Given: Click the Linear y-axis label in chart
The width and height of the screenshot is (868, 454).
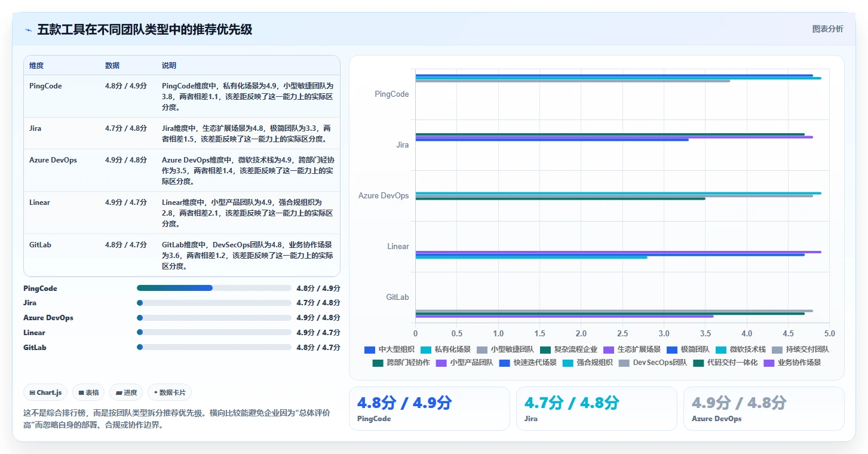Looking at the screenshot, I should 398,247.
